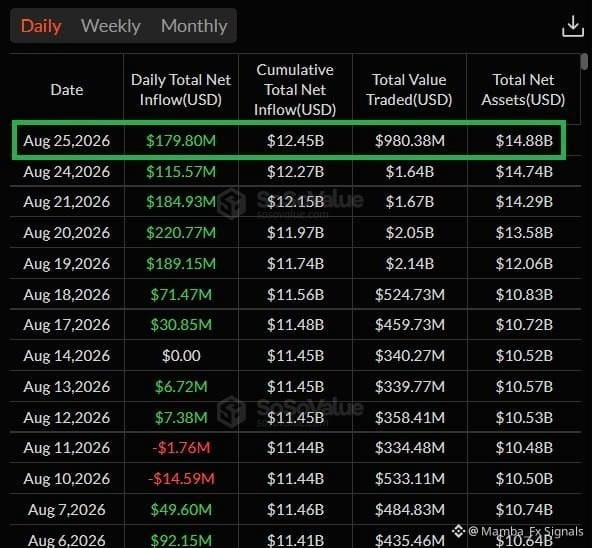
Task: Select the Aug 24,2026 date cell
Action: [x=67, y=172]
